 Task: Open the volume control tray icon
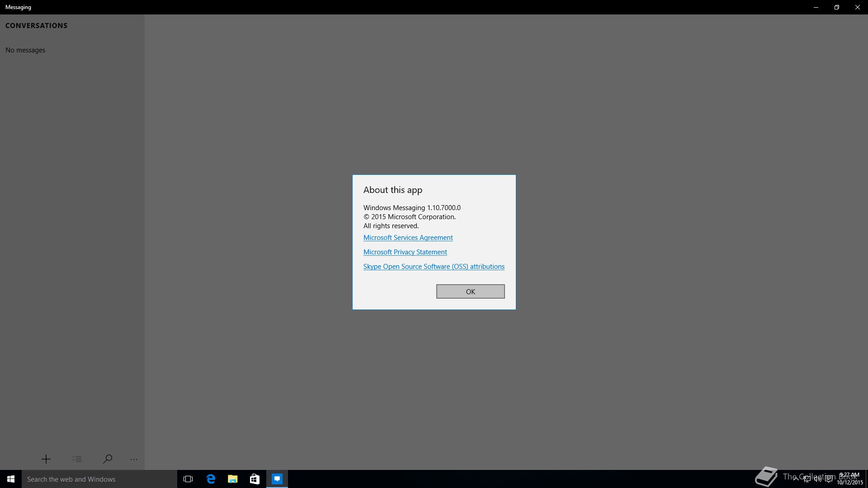[817, 479]
